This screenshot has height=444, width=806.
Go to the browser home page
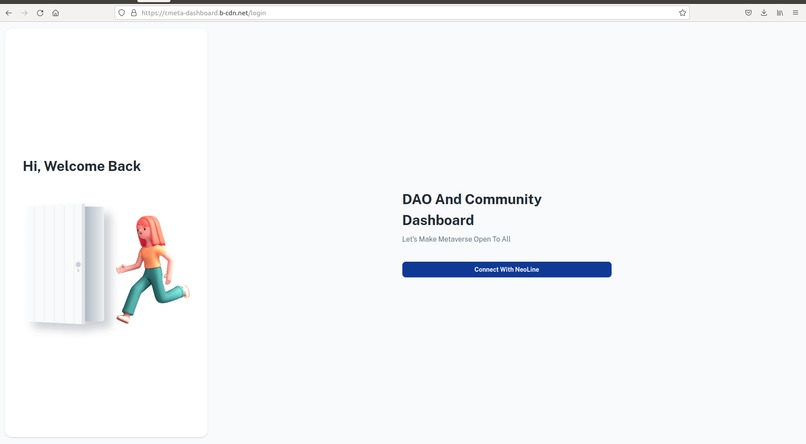(56, 13)
